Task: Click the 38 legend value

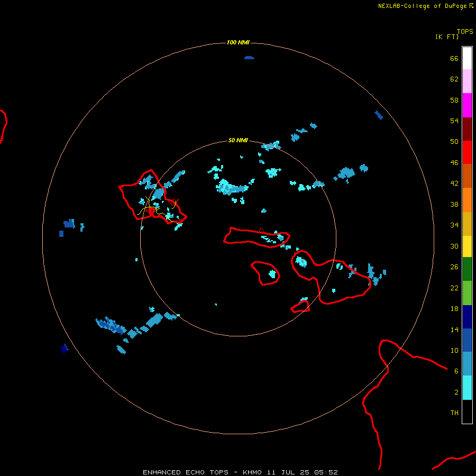Action: pos(454,204)
